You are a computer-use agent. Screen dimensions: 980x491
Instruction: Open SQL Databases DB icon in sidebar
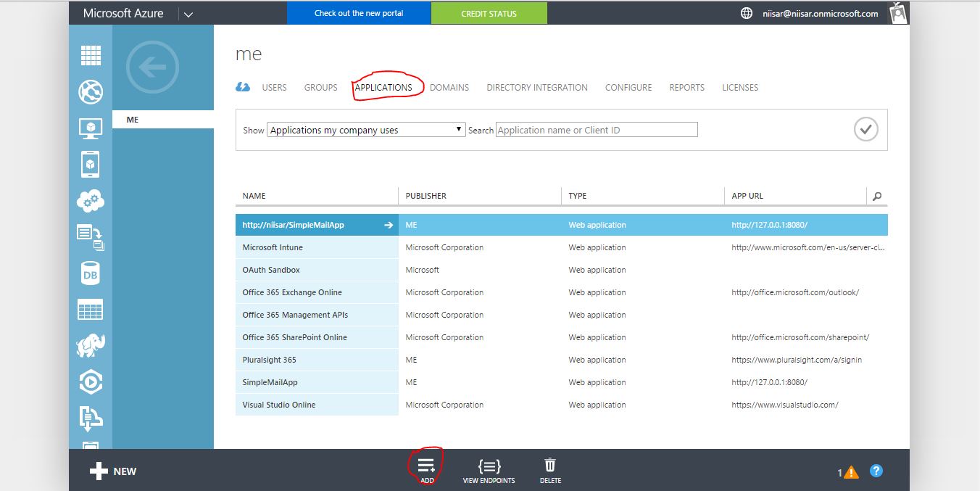click(91, 273)
